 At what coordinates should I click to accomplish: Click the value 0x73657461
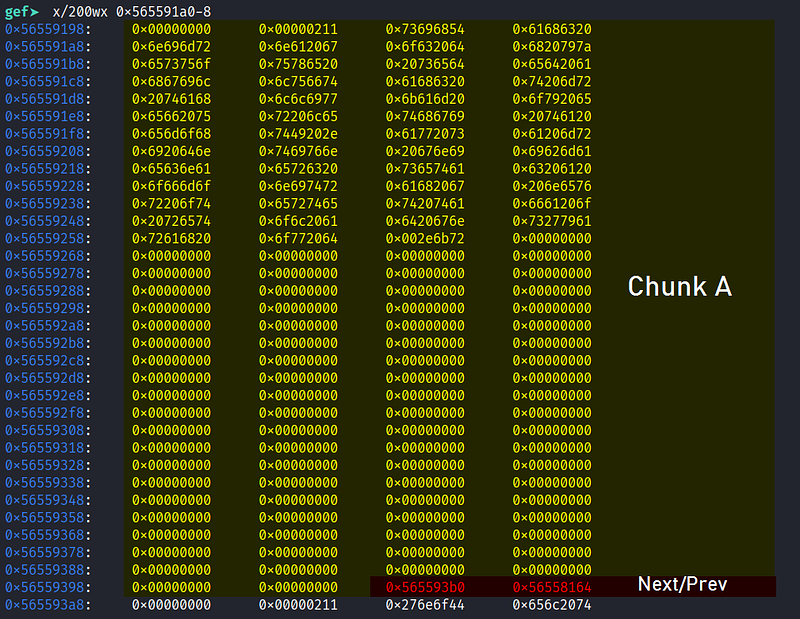[x=425, y=168]
